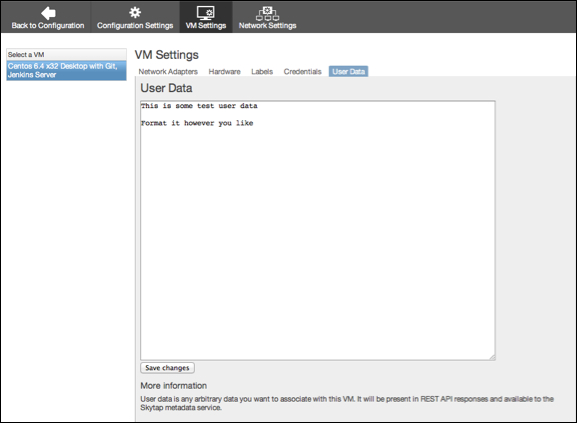Viewport: 577px width, 423px height.
Task: Go to the Labels tab
Action: (x=262, y=71)
